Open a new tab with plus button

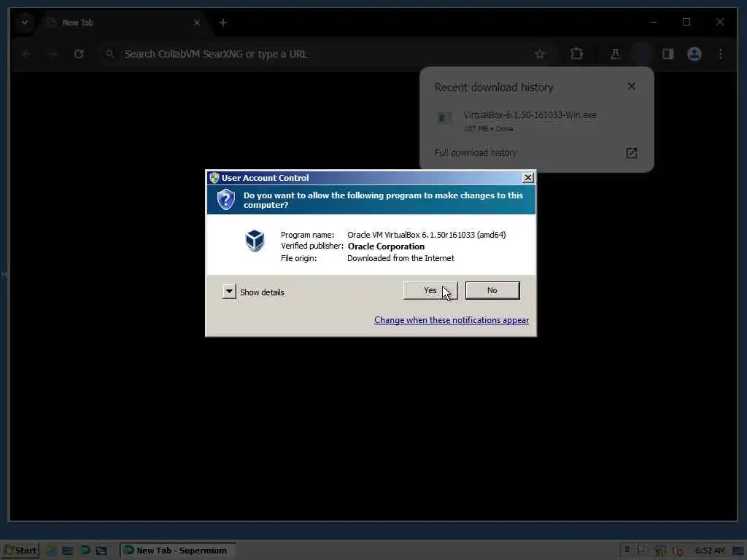[223, 23]
